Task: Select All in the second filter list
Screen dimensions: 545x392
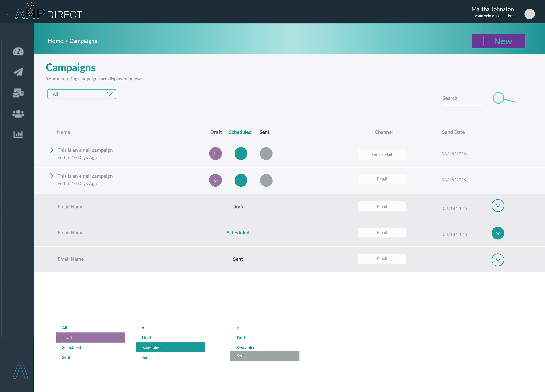Action: pyautogui.click(x=144, y=328)
